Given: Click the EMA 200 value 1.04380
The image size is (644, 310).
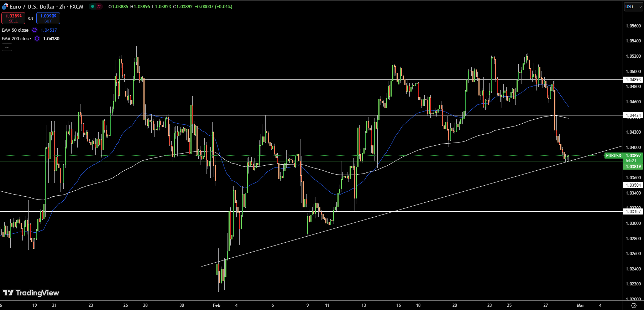Looking at the screenshot, I should tap(51, 38).
